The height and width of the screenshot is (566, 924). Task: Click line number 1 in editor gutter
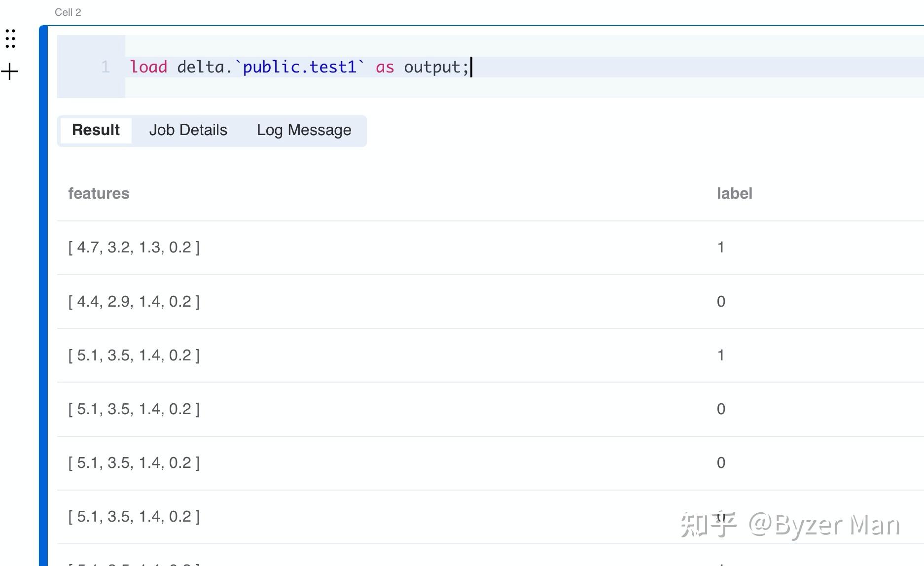tap(105, 67)
